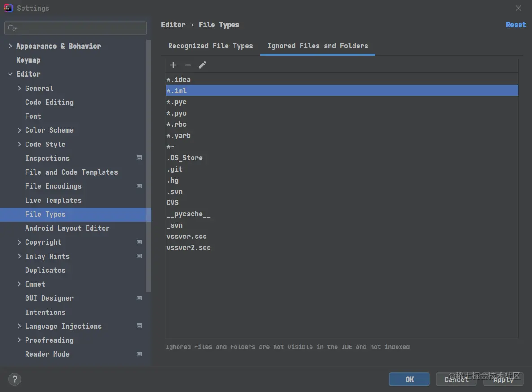Select the .hg entry
Image resolution: width=532 pixels, height=392 pixels.
tap(342, 180)
